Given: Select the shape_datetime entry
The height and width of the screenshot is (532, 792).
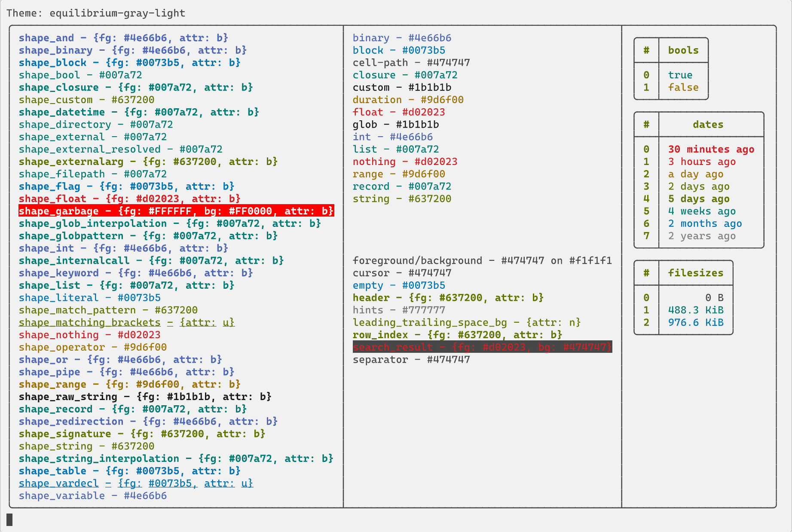Looking at the screenshot, I should tap(139, 112).
